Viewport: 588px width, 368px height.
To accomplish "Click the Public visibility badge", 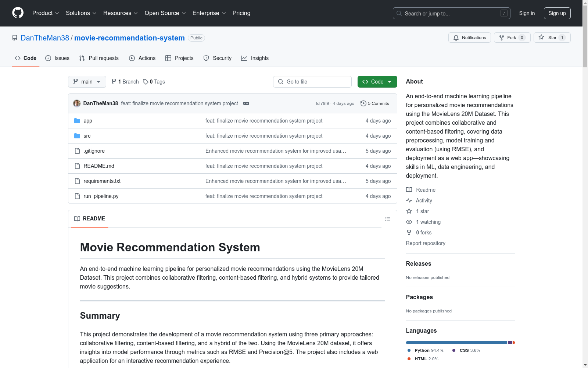I will click(x=196, y=38).
